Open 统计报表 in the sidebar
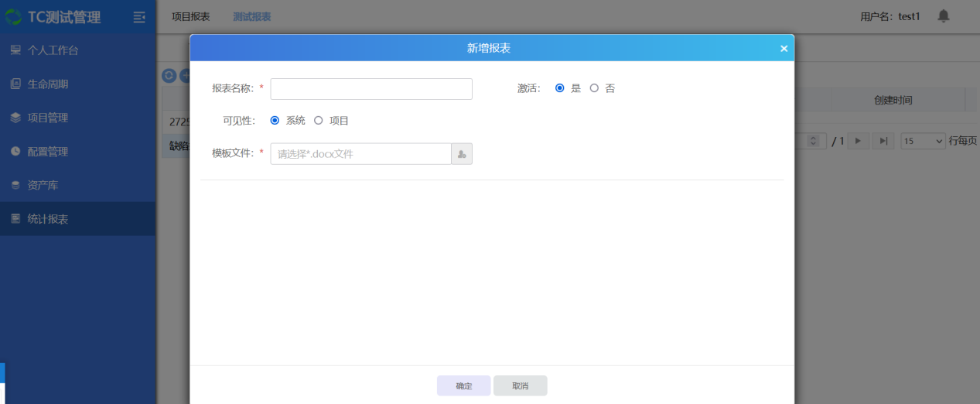 (48, 219)
